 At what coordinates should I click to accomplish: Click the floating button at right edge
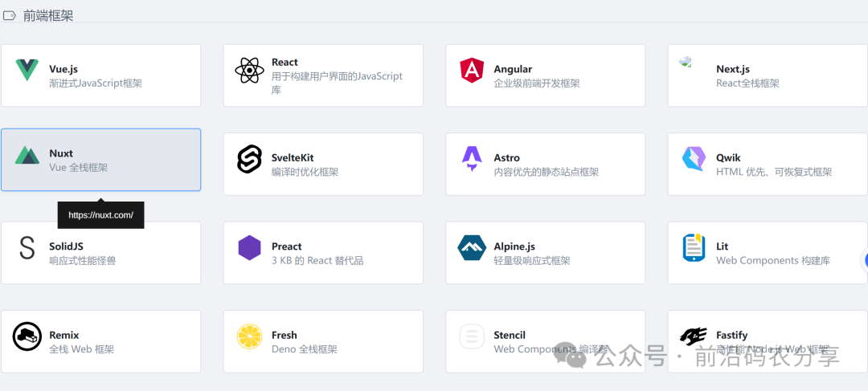(x=864, y=260)
